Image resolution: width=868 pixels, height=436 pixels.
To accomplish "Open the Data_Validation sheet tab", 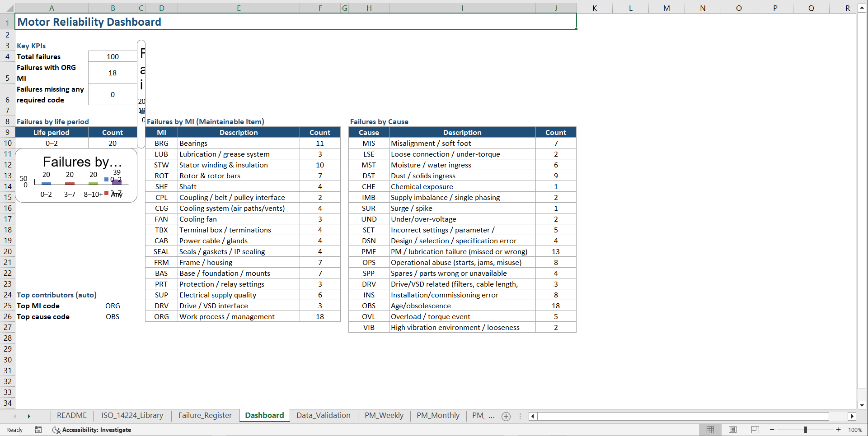I will (x=323, y=415).
